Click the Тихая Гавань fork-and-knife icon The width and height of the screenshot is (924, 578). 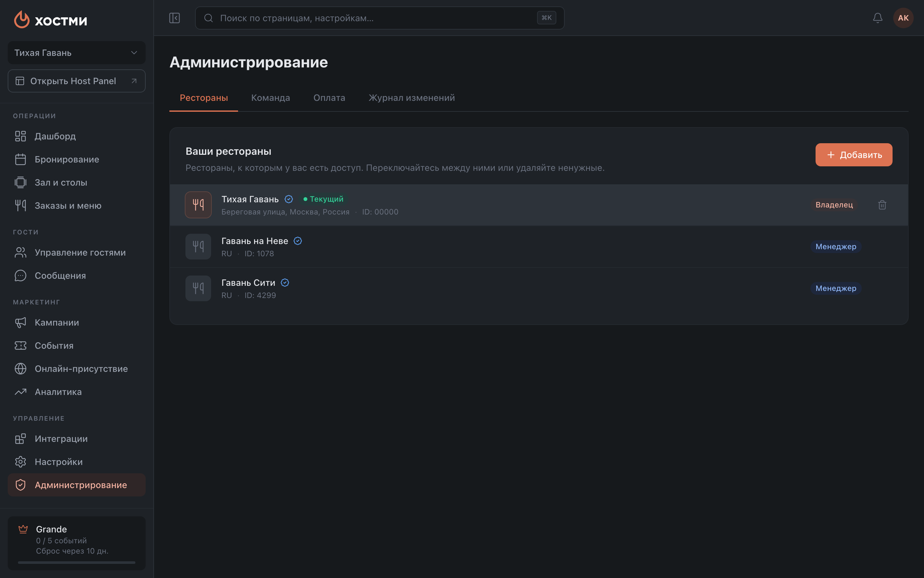[198, 205]
